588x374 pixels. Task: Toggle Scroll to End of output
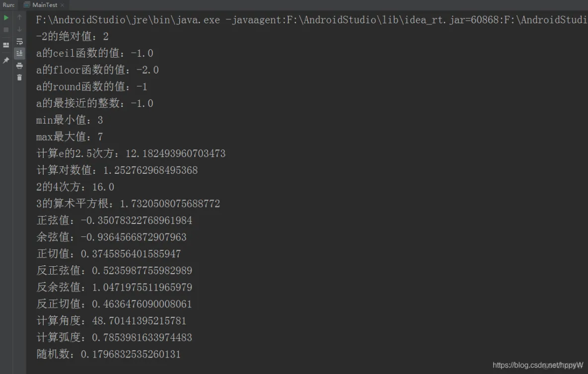pos(19,53)
